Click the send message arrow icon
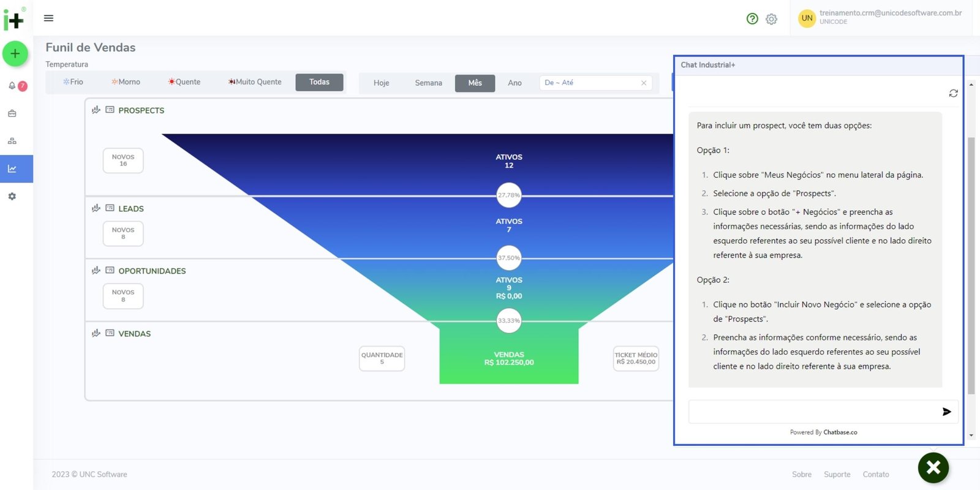 coord(946,412)
